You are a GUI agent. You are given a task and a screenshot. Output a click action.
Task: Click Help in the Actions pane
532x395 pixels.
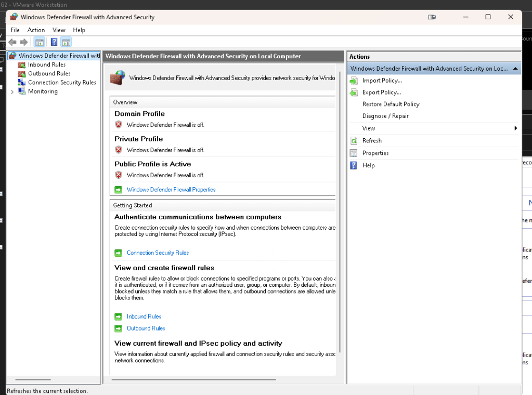369,165
